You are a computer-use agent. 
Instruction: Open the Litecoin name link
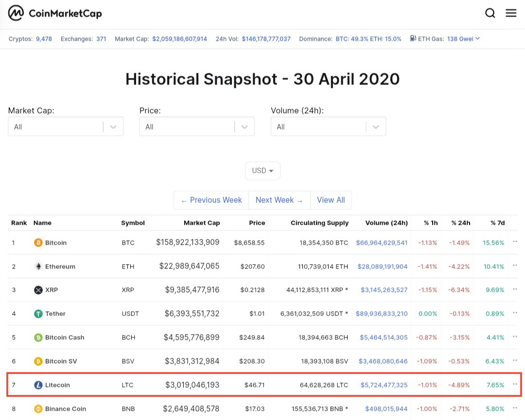57,385
